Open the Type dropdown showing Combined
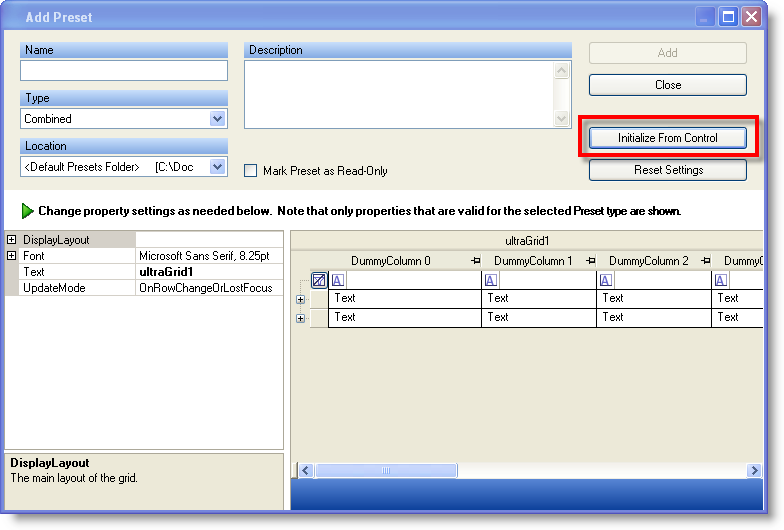The height and width of the screenshot is (530, 784). pos(218,119)
